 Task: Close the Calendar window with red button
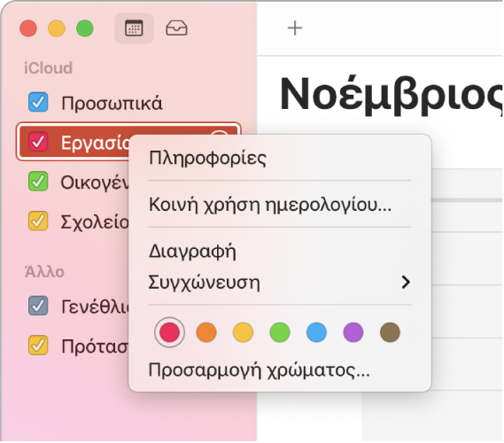[x=28, y=28]
